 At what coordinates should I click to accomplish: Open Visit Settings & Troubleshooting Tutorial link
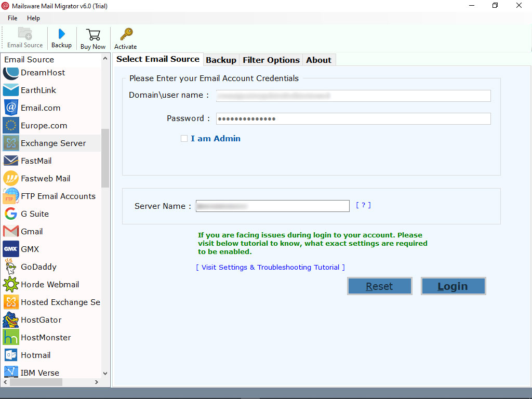click(x=270, y=268)
